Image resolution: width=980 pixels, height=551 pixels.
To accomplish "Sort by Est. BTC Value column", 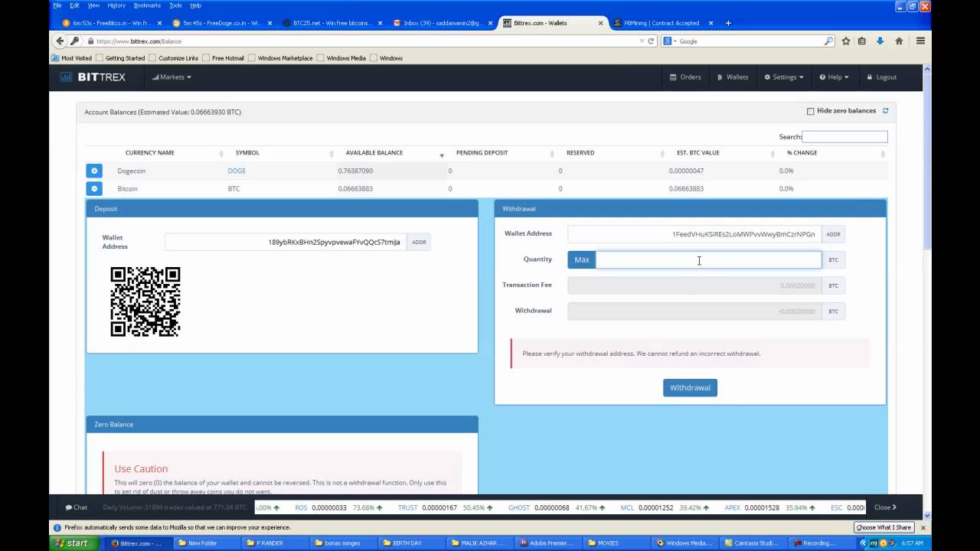I will (x=699, y=153).
